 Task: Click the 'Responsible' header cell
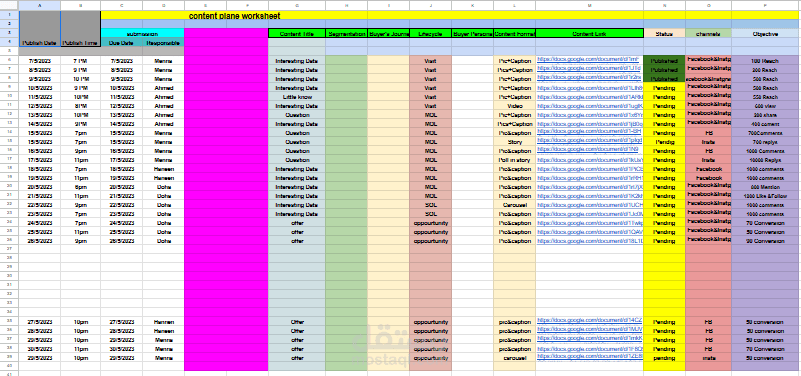tap(163, 43)
